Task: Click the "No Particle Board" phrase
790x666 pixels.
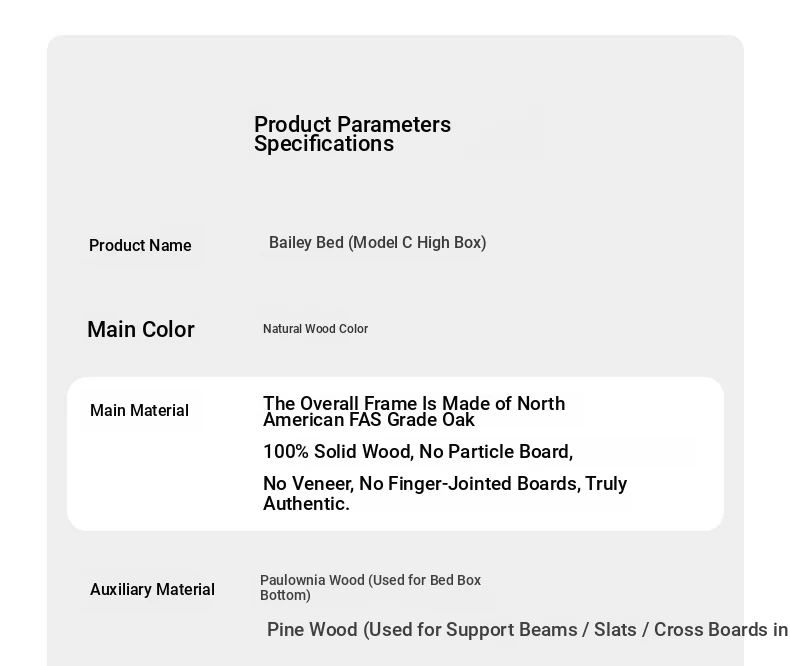Action: tap(496, 452)
